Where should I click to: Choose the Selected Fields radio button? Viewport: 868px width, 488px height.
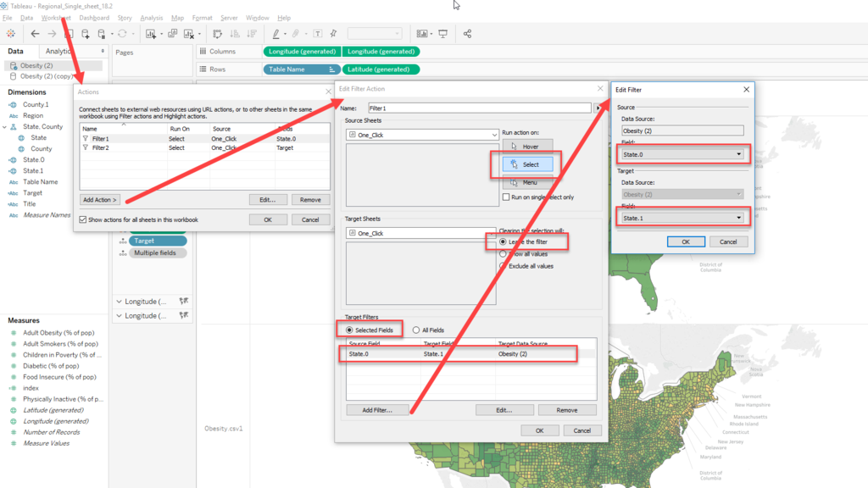349,330
